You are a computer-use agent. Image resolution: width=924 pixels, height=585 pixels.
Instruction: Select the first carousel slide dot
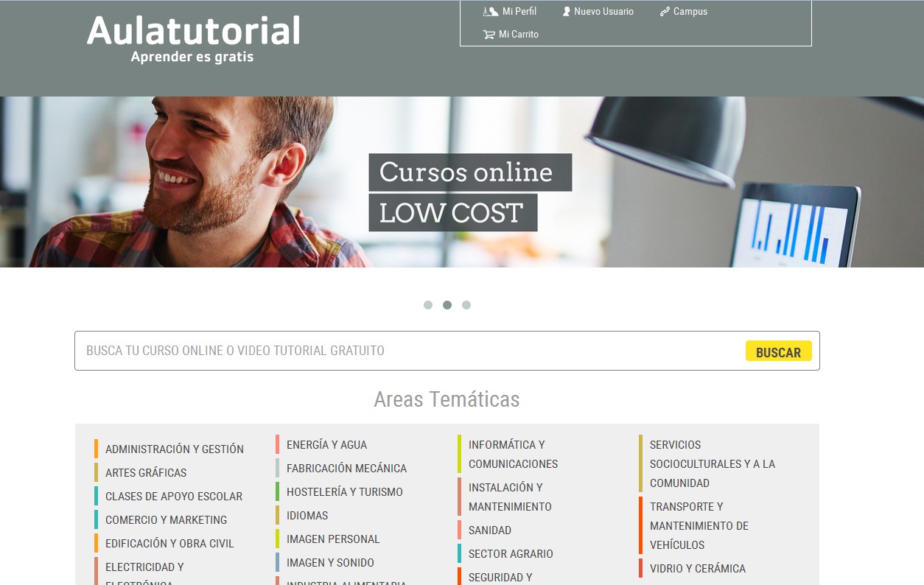click(428, 305)
